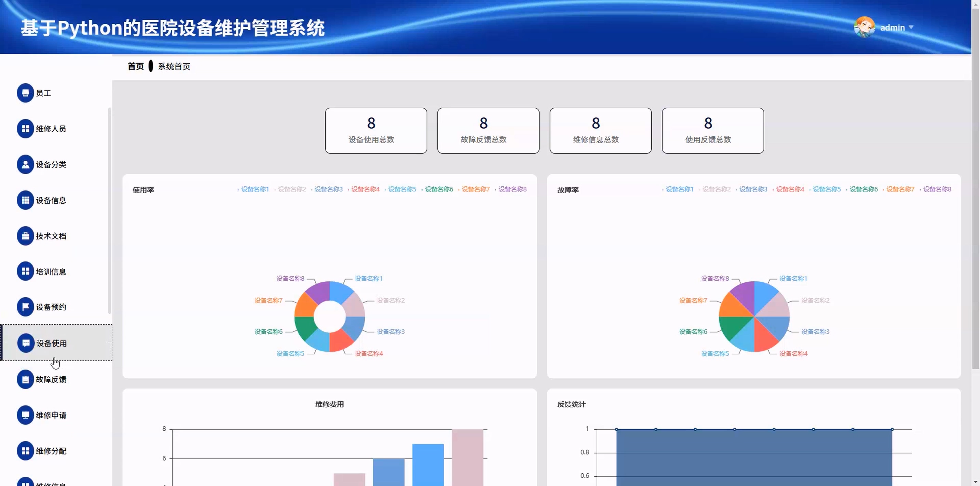The image size is (980, 486).
Task: Click the 首页 breadcrumb link
Action: [x=135, y=67]
